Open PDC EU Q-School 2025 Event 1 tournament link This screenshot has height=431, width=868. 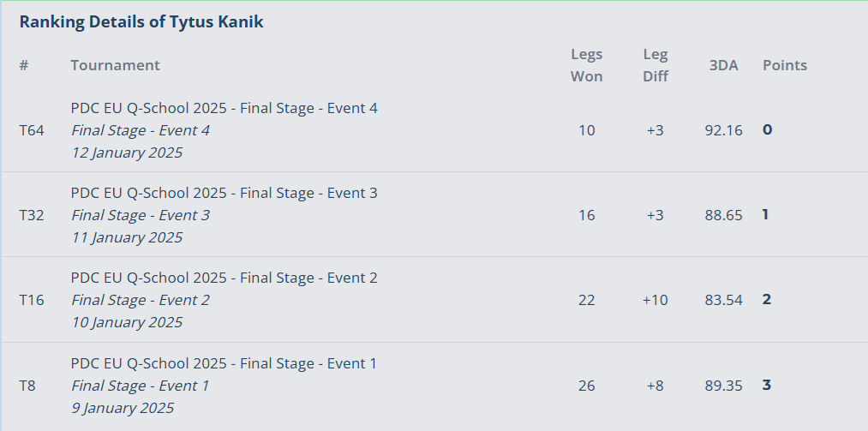223,363
